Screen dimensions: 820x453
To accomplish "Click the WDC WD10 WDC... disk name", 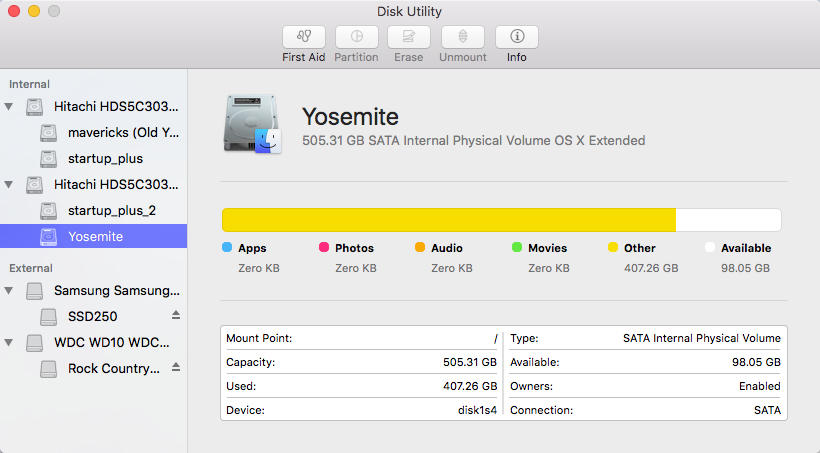I will 111,343.
